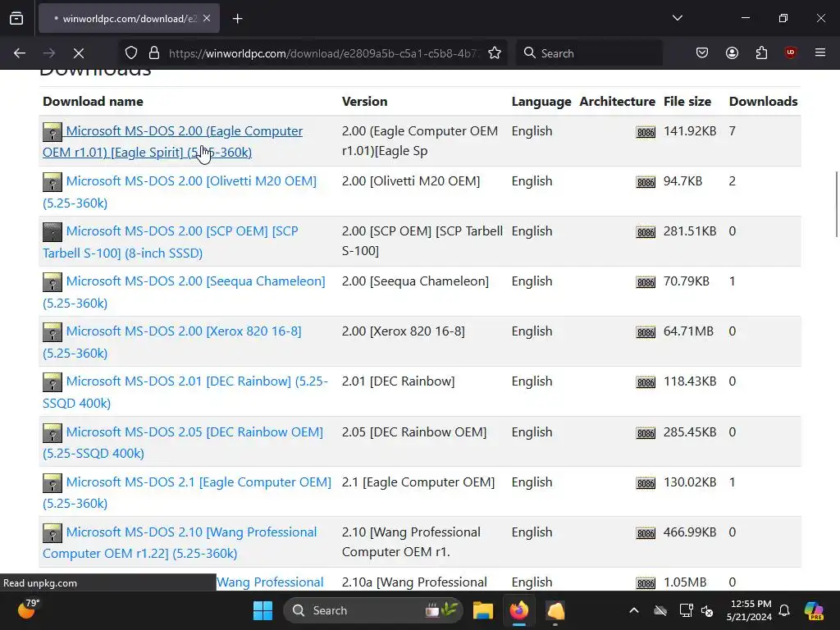Click floppy icon for Seequa Chameleon row
Image resolution: width=840 pixels, height=630 pixels.
[x=52, y=282]
